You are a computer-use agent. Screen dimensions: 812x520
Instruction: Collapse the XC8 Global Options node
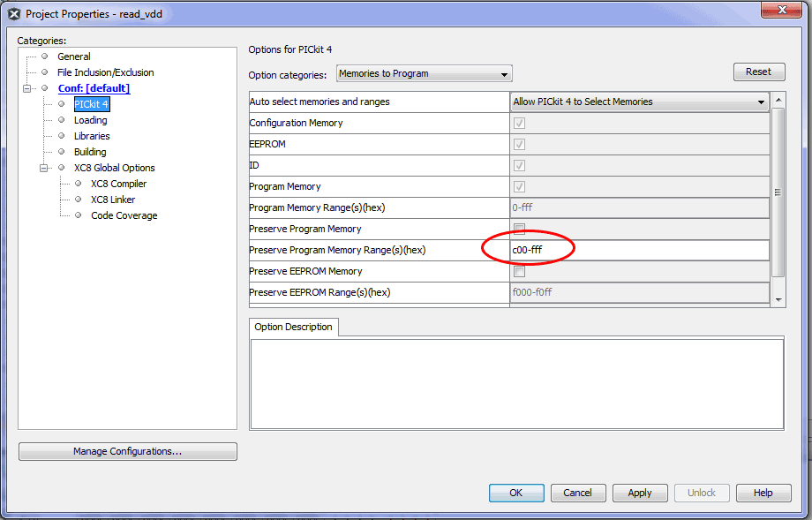click(44, 168)
